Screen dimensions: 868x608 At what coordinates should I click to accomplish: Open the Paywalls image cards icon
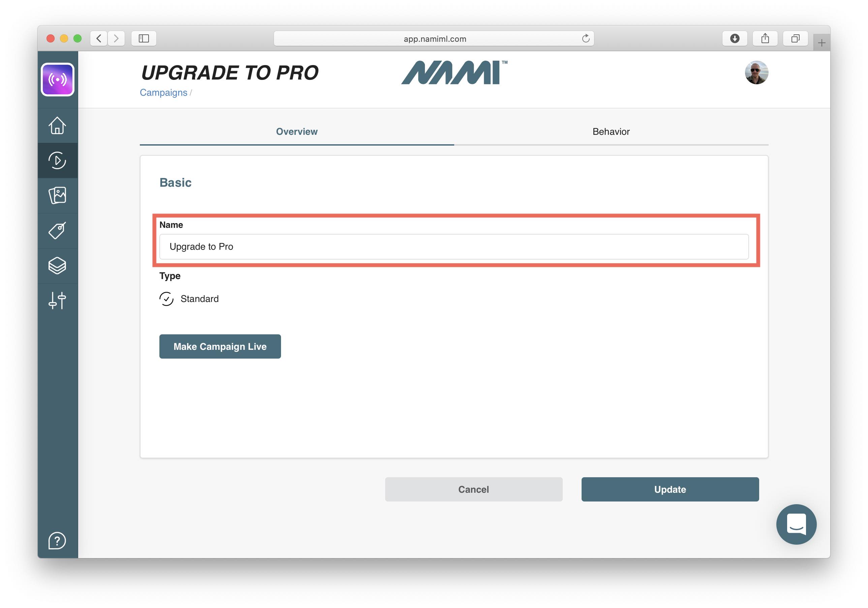(58, 195)
